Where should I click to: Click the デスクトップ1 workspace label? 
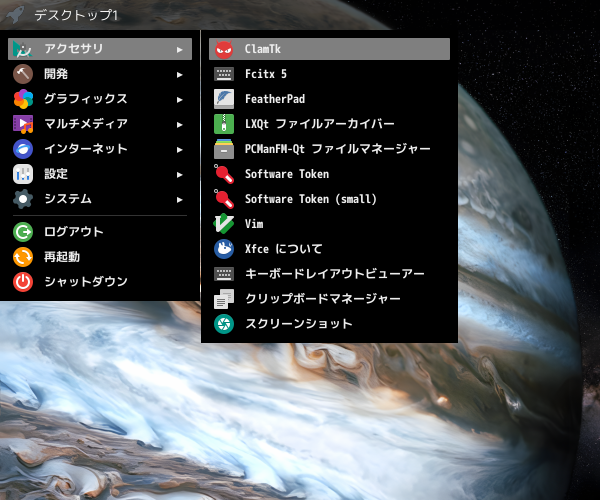[76, 15]
